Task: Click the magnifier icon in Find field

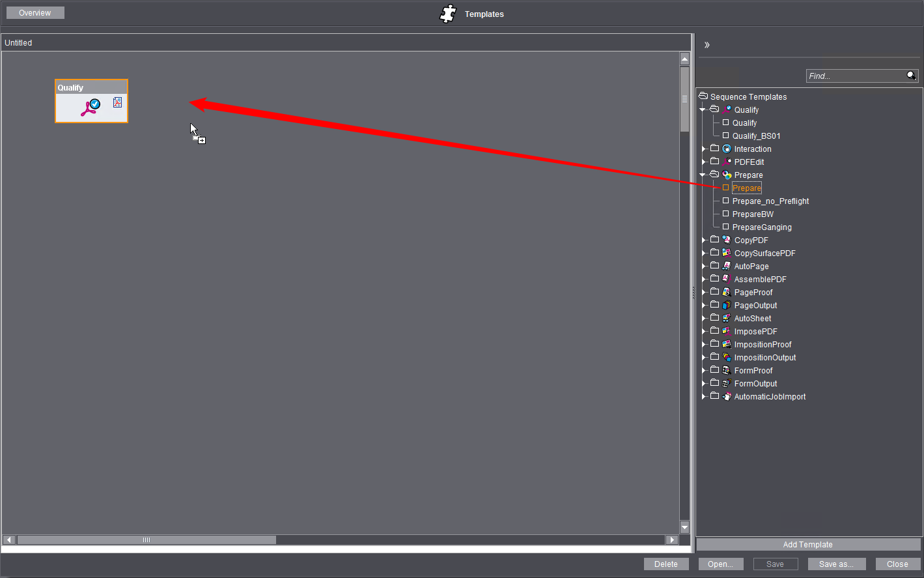Action: (x=911, y=76)
